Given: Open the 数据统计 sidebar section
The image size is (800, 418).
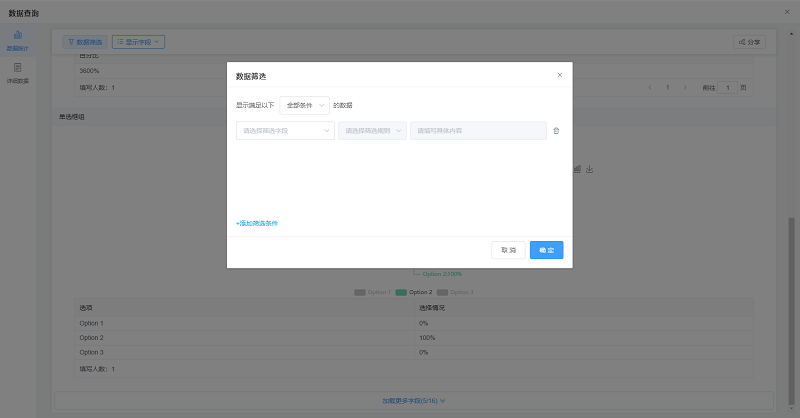Looking at the screenshot, I should pyautogui.click(x=18, y=41).
